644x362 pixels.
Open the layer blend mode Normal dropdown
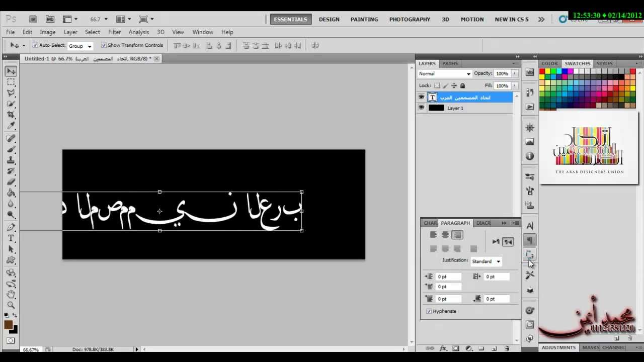coord(445,73)
